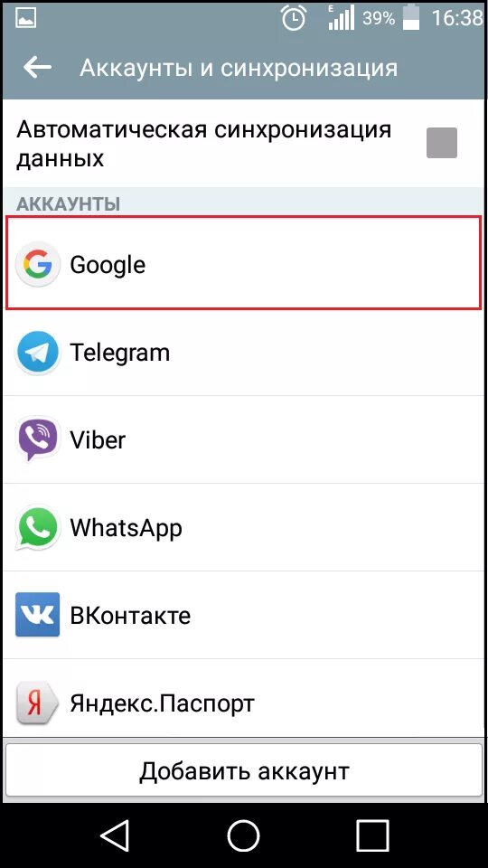Open the Google account icon
This screenshot has height=868, width=488.
tap(38, 264)
